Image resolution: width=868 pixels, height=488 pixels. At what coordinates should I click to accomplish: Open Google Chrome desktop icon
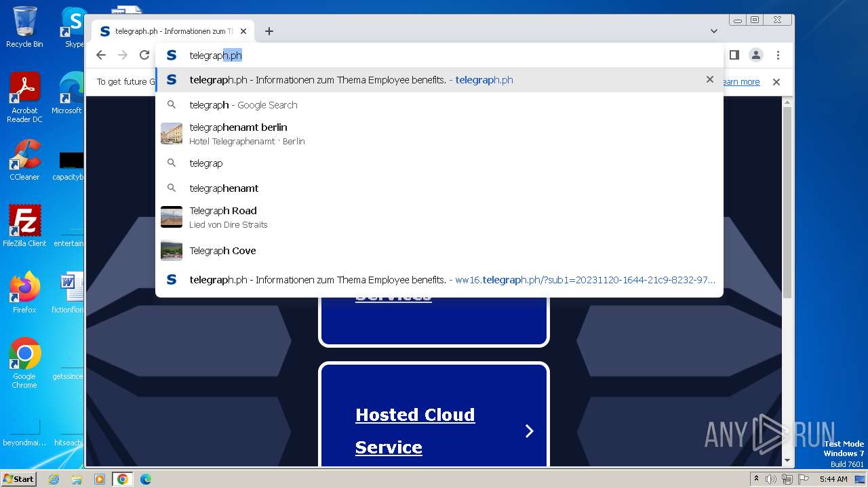(24, 363)
